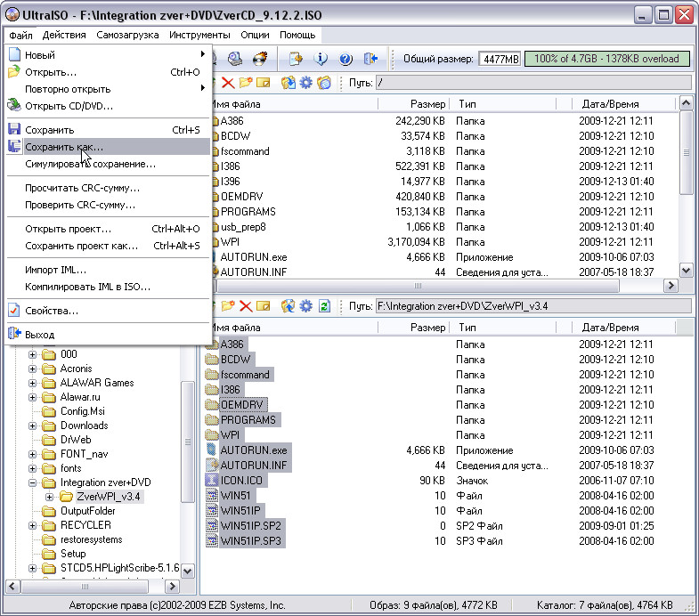Click the image pane scroll down arrow
This screenshot has height=616, width=699.
click(x=686, y=270)
